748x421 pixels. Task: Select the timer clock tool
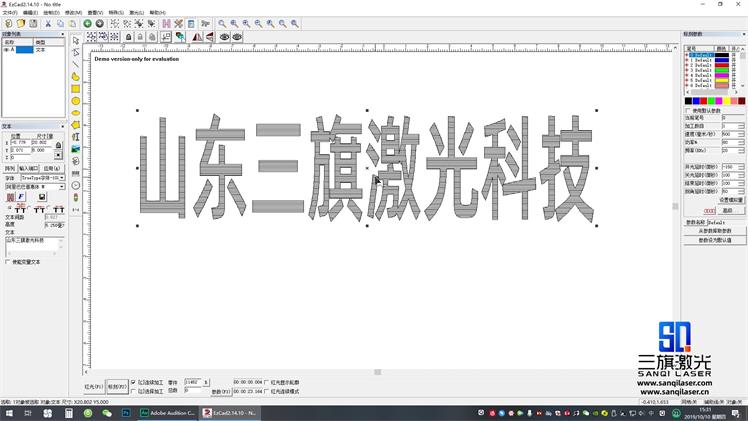75,185
